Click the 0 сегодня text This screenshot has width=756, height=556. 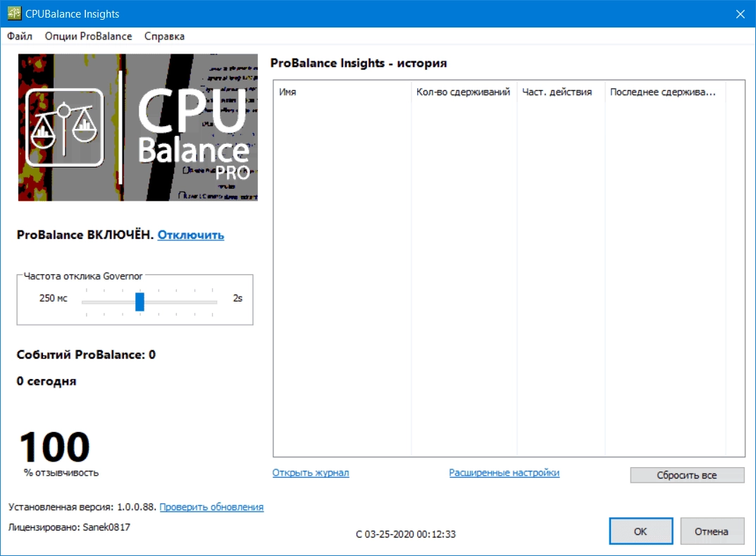(x=47, y=381)
